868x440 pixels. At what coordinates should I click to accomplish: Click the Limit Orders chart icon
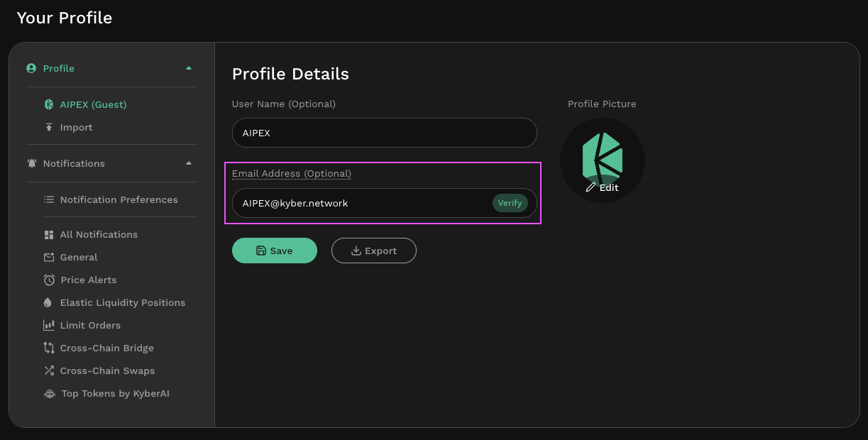pos(49,326)
